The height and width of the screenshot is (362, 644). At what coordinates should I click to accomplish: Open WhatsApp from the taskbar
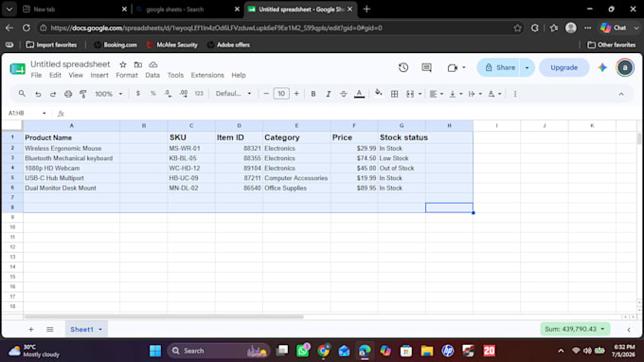(303, 351)
